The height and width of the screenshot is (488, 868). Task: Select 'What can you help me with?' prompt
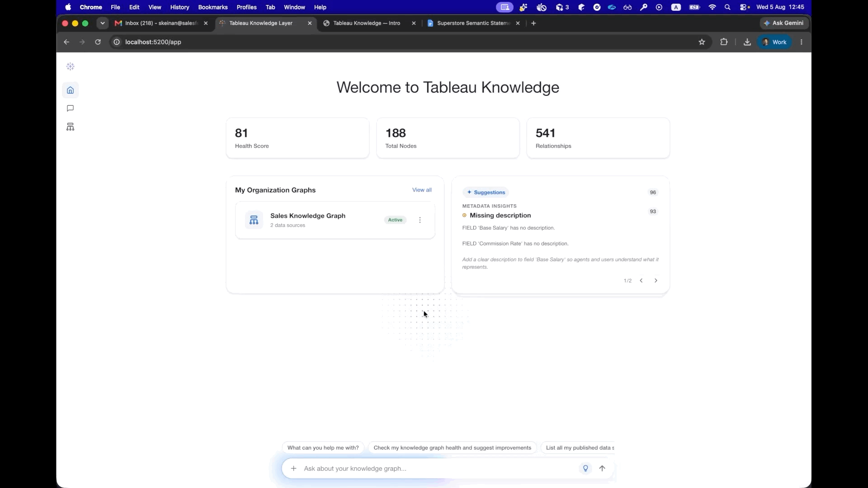(323, 448)
